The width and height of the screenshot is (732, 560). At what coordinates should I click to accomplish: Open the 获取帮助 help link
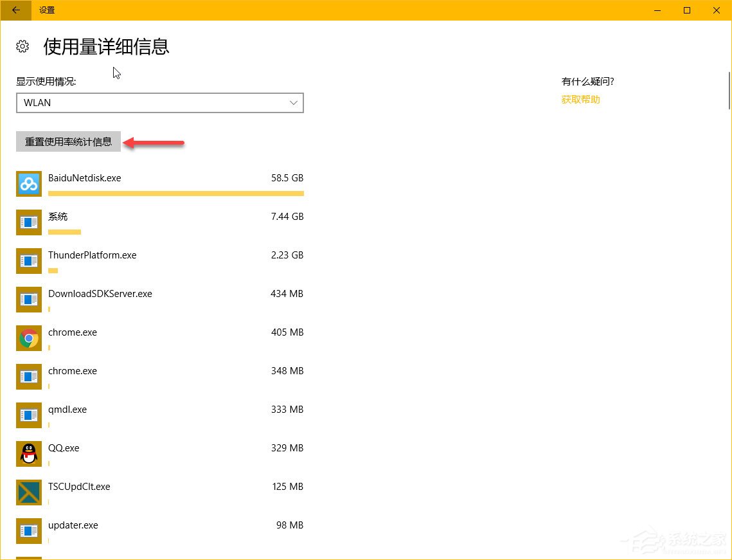pyautogui.click(x=580, y=99)
